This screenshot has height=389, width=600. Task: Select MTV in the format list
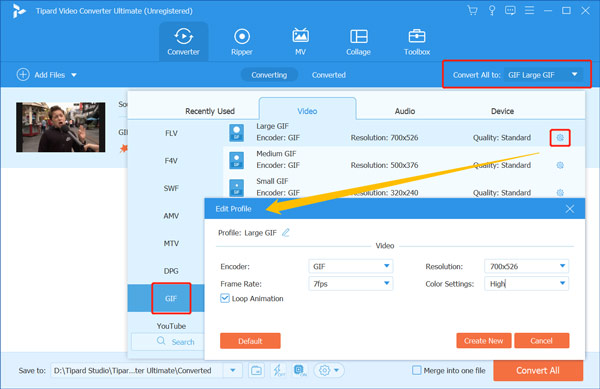tap(171, 243)
